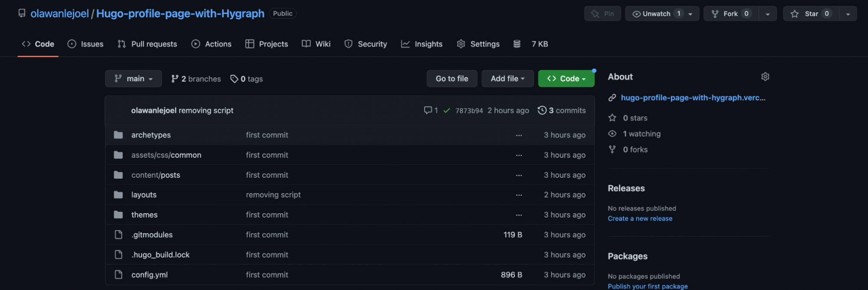Click the link icon beside the website URL
The width and height of the screenshot is (868, 290).
(x=612, y=98)
